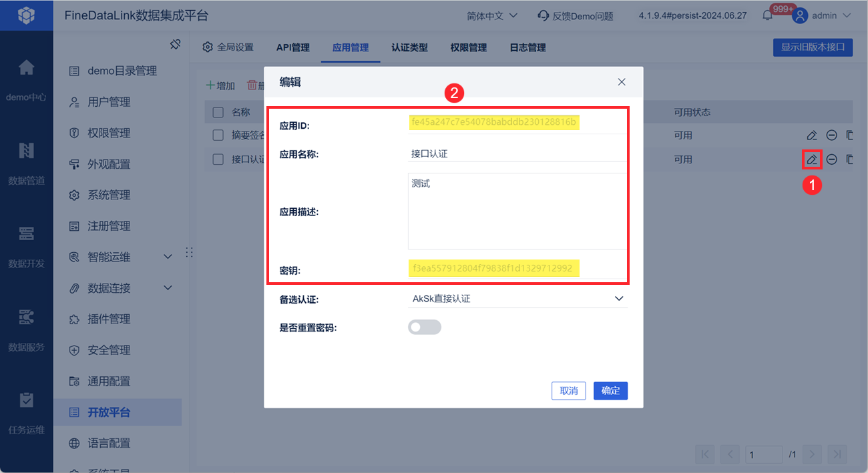
Task: Edit the 摘要签名 row with pencil icon
Action: point(811,135)
